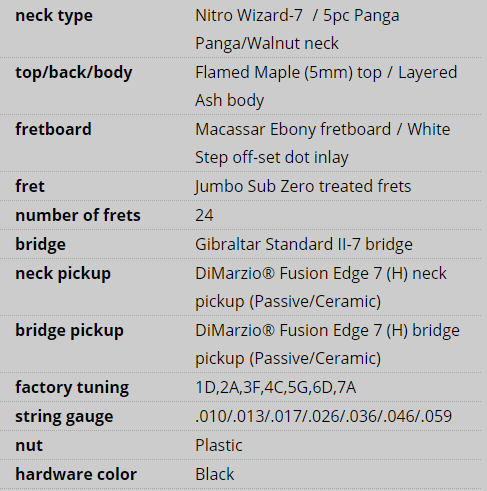487x491 pixels.
Task: Select the hardware color label
Action: 76,474
